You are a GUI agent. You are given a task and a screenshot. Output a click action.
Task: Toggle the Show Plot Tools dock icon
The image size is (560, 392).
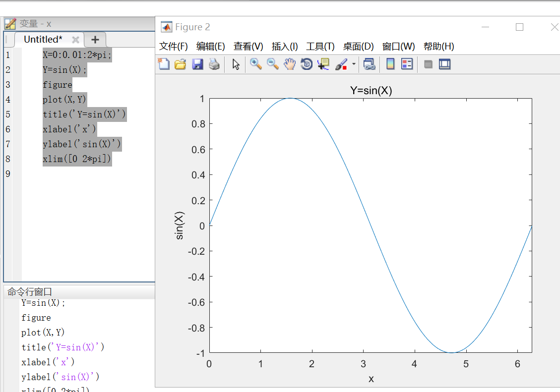[x=444, y=64]
